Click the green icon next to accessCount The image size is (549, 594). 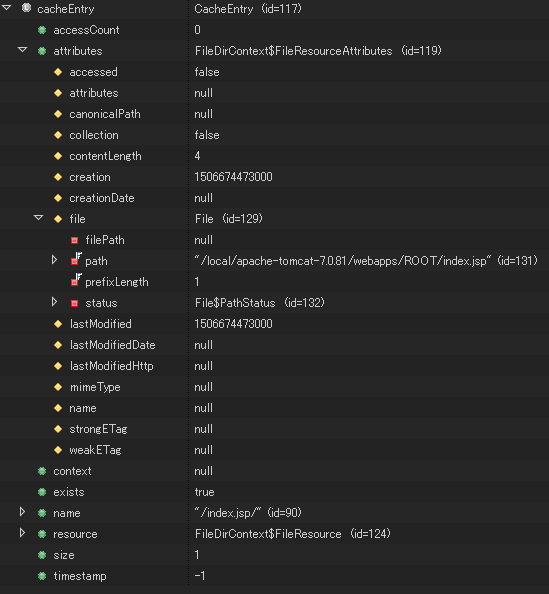[42, 30]
